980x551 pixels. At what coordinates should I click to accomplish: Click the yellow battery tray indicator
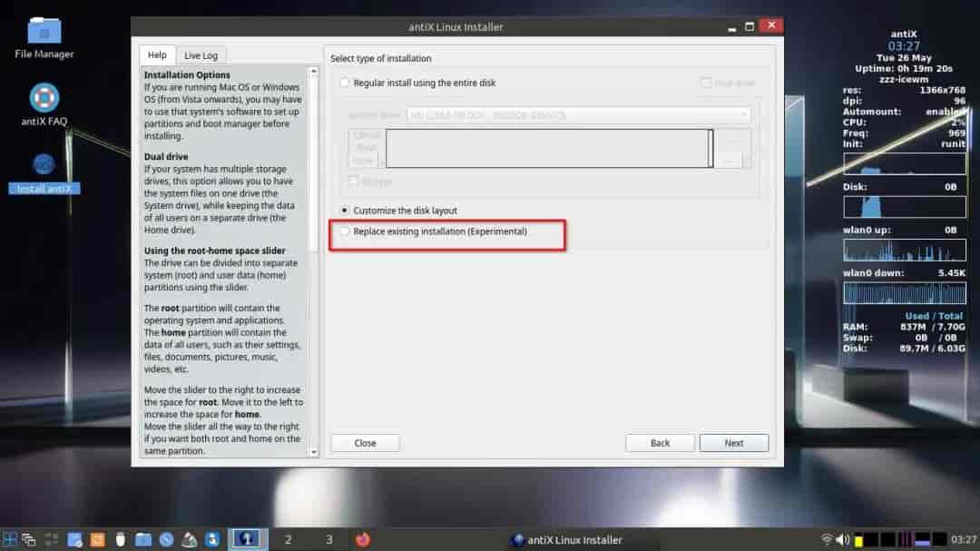(858, 540)
